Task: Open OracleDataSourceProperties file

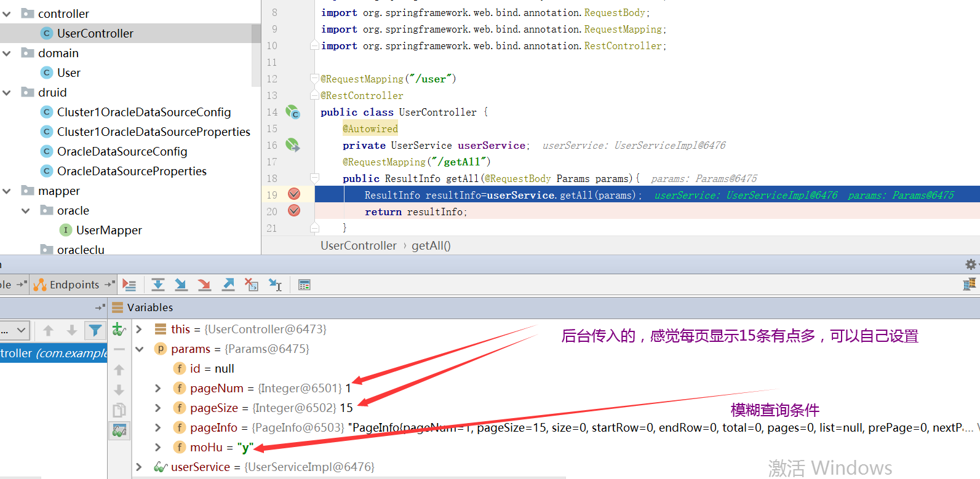Action: tap(132, 171)
